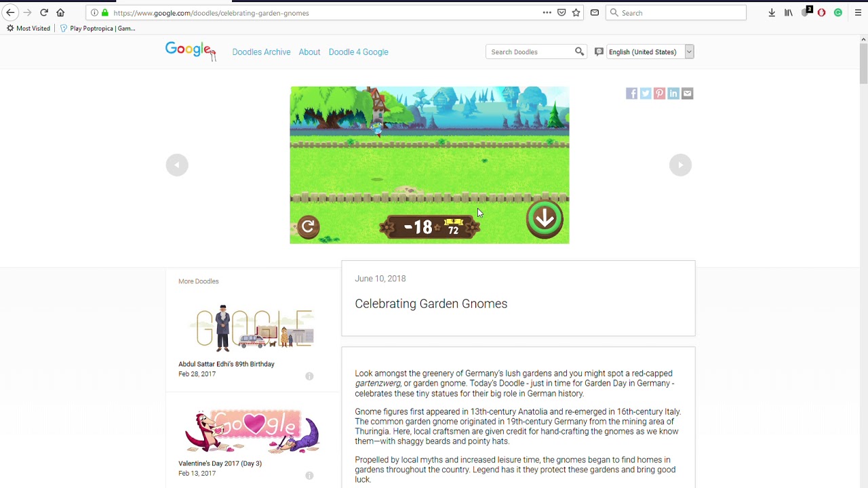The image size is (868, 488).
Task: Open the downloads panel
Action: (772, 13)
